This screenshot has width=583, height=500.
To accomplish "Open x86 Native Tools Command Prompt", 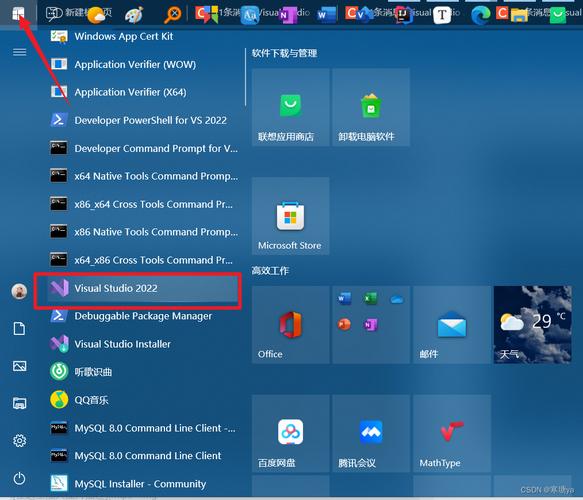I will (x=143, y=232).
